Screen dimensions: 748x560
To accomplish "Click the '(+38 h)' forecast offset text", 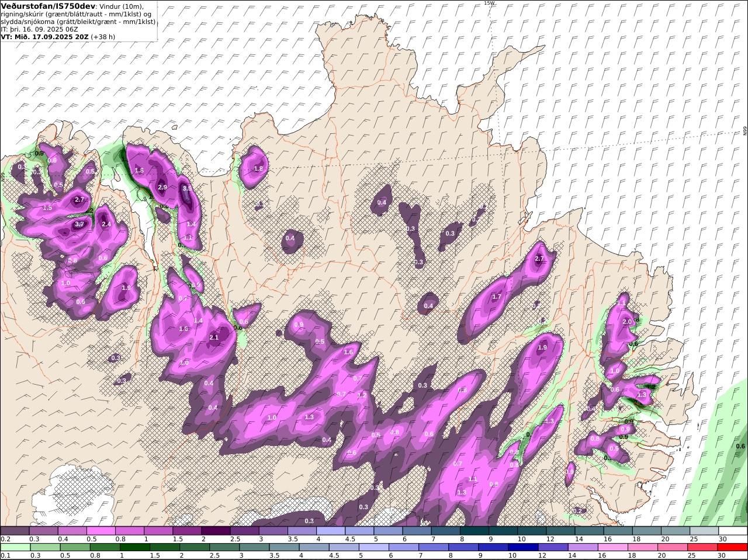I will (x=103, y=37).
